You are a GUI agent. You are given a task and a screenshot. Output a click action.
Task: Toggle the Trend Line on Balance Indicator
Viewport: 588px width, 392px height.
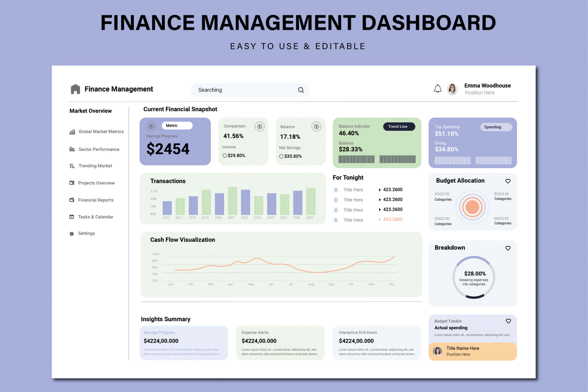coord(399,126)
